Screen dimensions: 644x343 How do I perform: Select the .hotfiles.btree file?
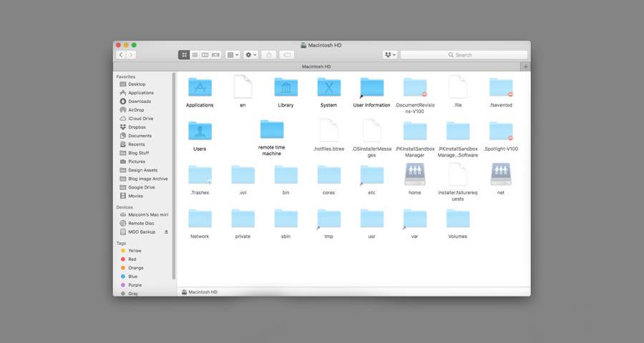(329, 131)
